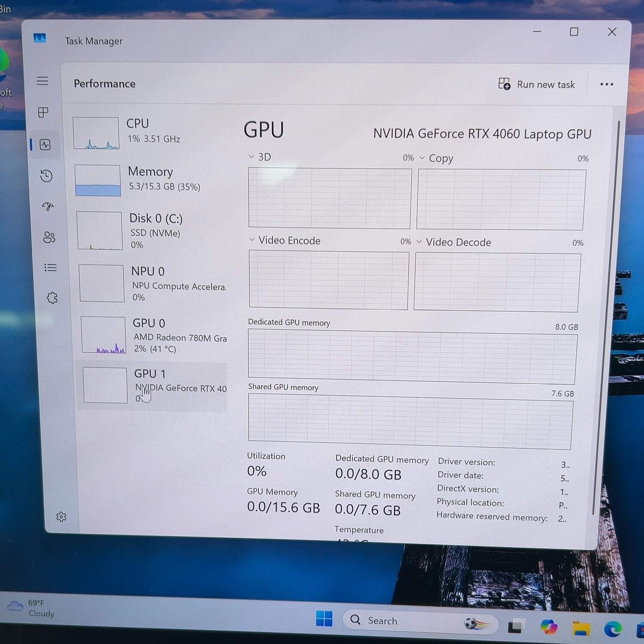Screen dimensions: 644x644
Task: Click the 8.0 GB dedicated memory limit label
Action: 566,327
